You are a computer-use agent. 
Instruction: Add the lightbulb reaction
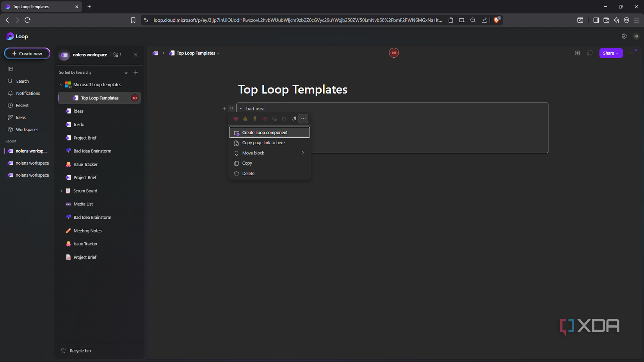click(255, 119)
